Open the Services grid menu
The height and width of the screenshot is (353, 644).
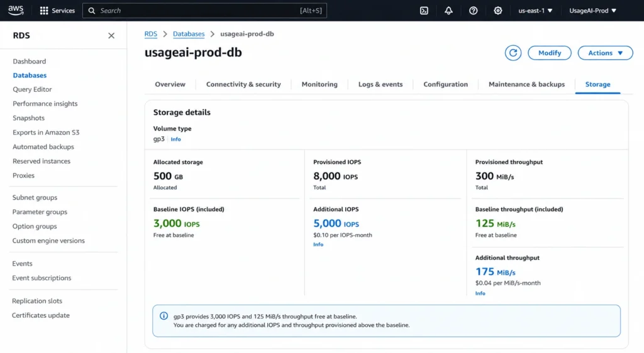57,11
